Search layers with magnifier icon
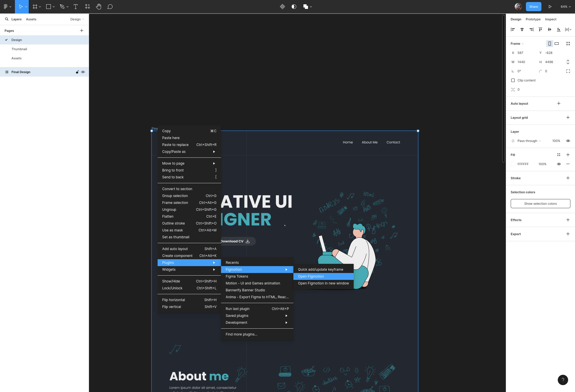This screenshot has height=392, width=575. (7, 19)
